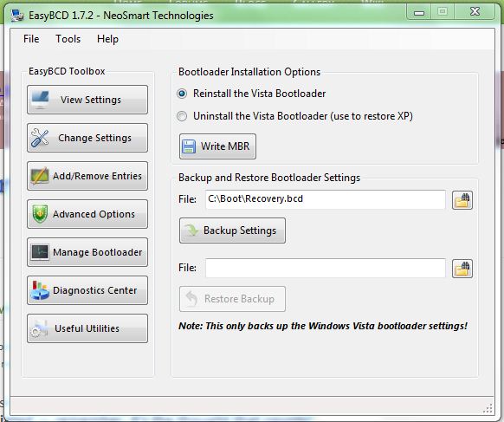The height and width of the screenshot is (422, 504).
Task: Open the Help menu
Action: [107, 39]
